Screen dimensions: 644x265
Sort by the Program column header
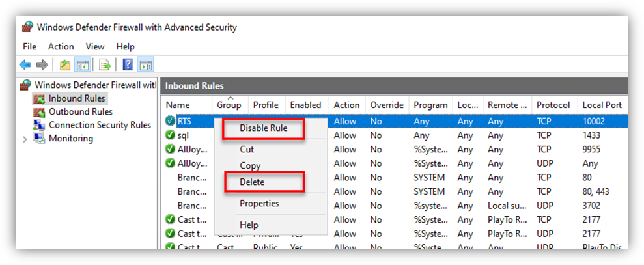431,105
